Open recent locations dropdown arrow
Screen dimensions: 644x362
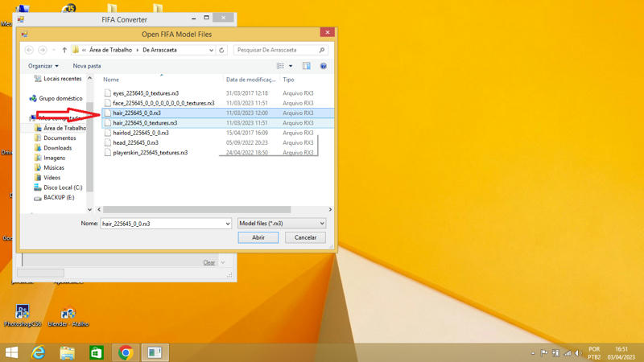click(54, 50)
